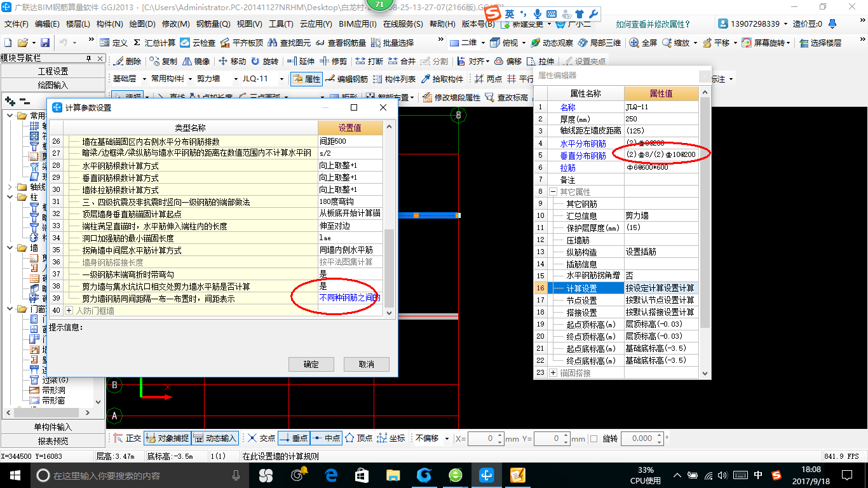Select 延伸 extend tool
Screen dimensions: 868x488
[x=301, y=62]
